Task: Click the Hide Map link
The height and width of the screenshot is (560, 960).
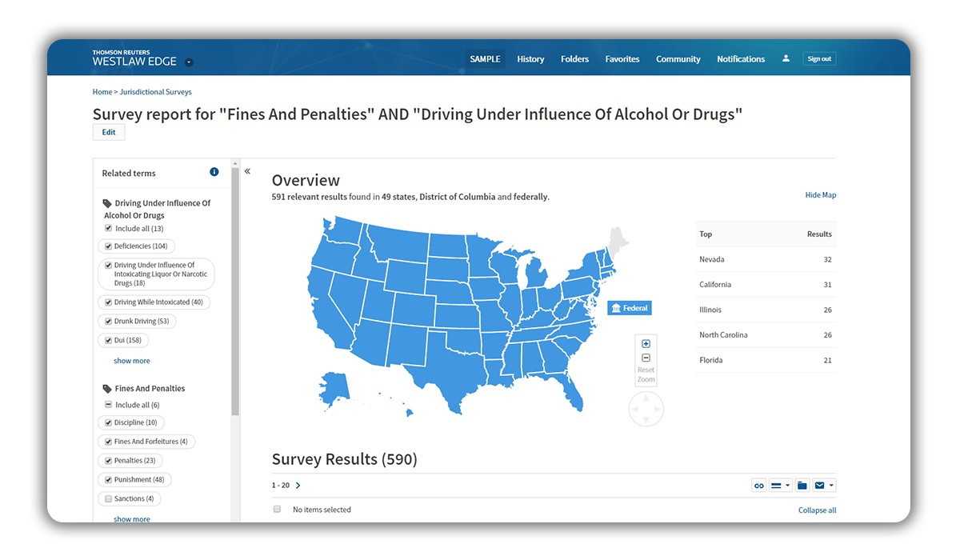Action: [821, 195]
